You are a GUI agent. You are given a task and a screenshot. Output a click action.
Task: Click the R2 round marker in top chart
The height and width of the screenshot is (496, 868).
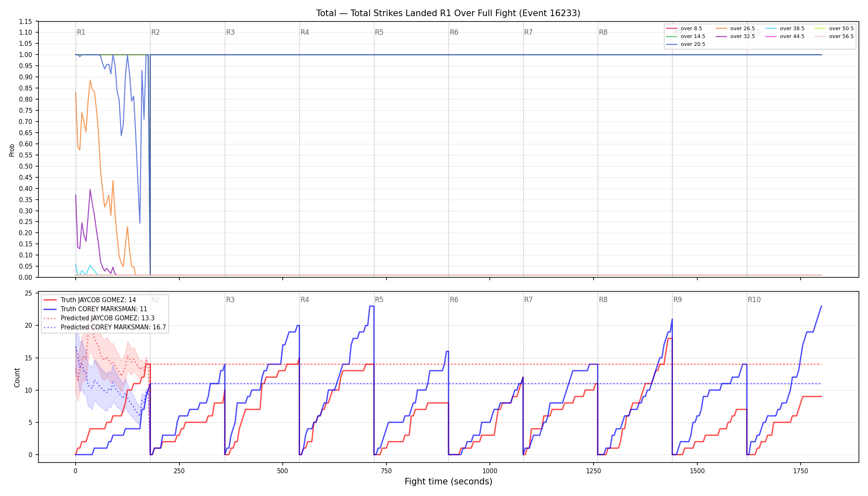(x=155, y=32)
